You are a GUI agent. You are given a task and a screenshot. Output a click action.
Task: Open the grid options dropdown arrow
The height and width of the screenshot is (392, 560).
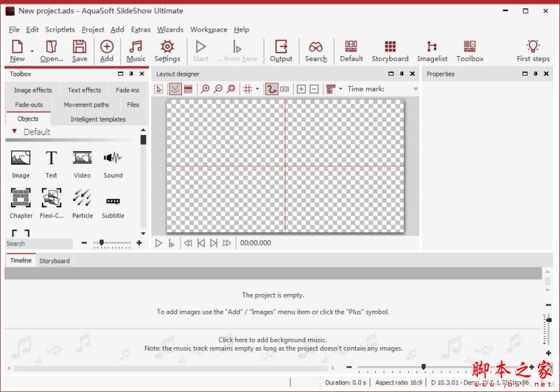coord(257,89)
